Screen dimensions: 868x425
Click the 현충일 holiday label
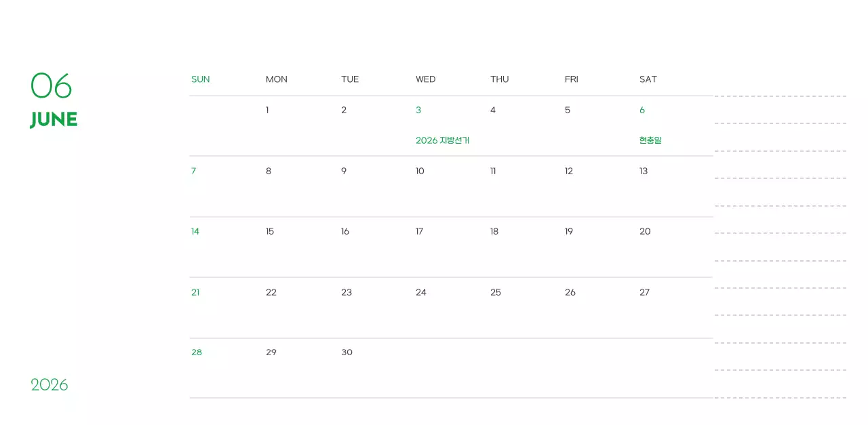point(650,140)
